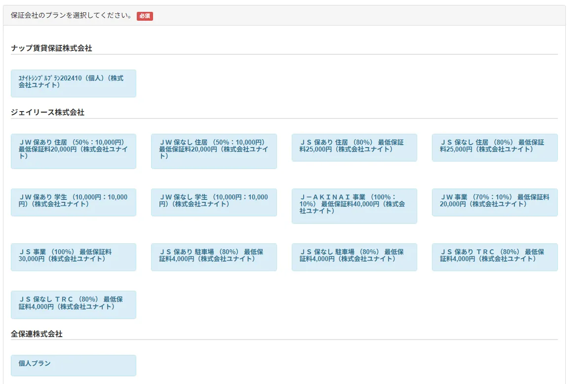Image resolution: width=588 pixels, height=384 pixels.
Task: Pick ＪＳ 保あり ＴＲＣ (80%) plan
Action: click(x=494, y=257)
